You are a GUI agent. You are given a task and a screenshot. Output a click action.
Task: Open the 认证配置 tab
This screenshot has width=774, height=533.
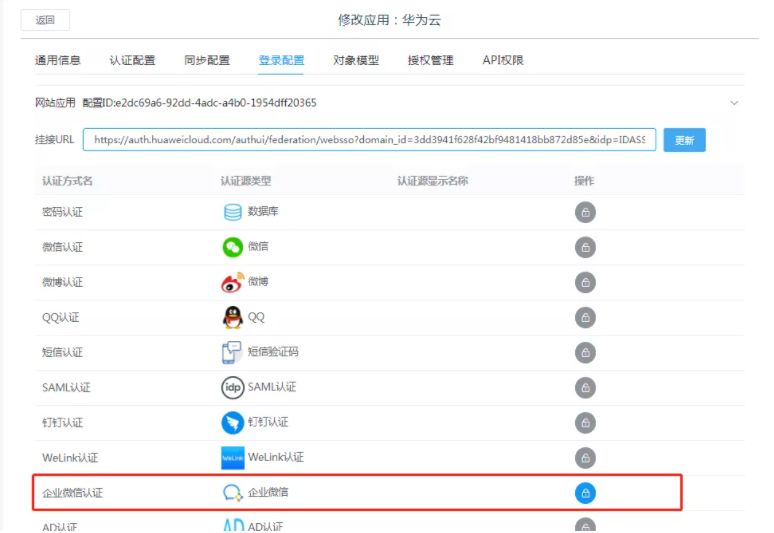(x=132, y=60)
